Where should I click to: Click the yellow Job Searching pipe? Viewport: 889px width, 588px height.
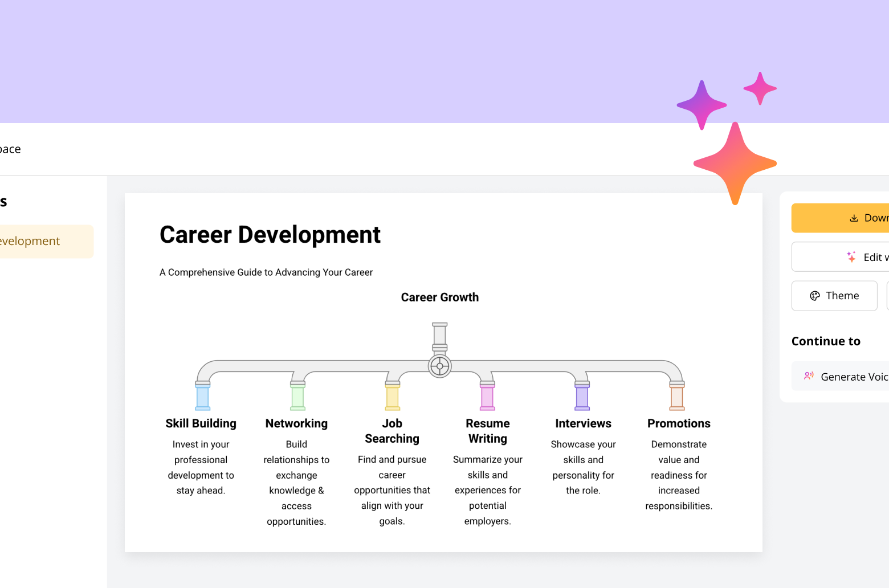392,397
